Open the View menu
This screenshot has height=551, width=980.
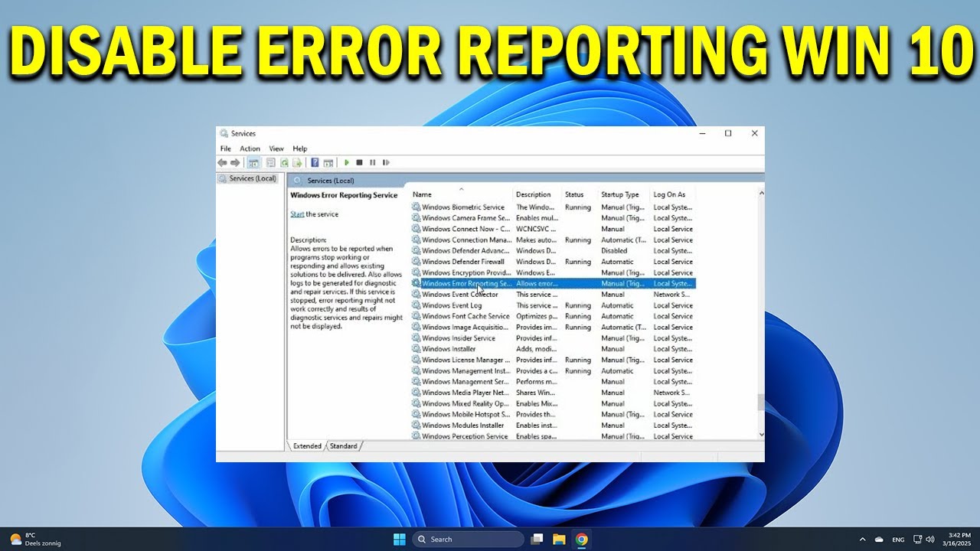(276, 148)
